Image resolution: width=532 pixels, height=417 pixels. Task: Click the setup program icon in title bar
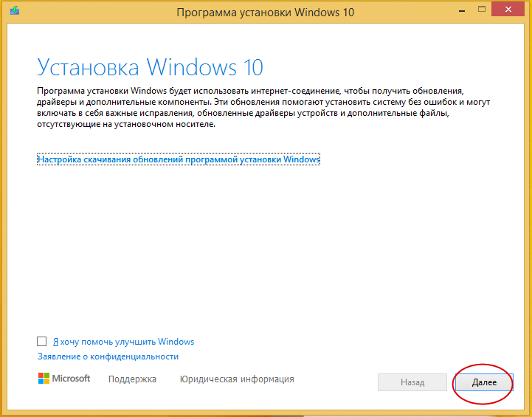pyautogui.click(x=14, y=10)
